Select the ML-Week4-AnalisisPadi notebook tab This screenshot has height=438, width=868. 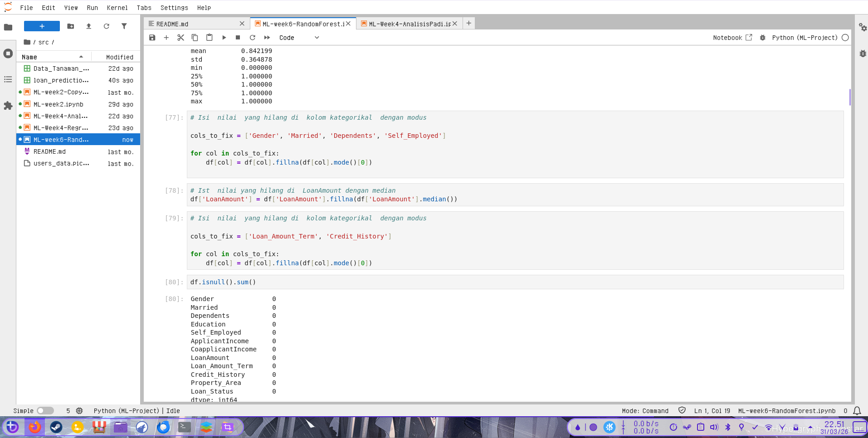click(406, 23)
